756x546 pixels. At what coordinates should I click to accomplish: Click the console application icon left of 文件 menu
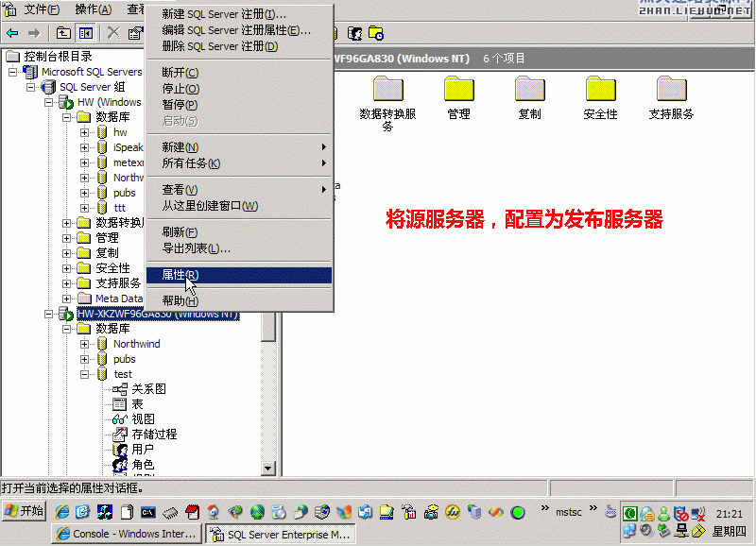pyautogui.click(x=9, y=9)
